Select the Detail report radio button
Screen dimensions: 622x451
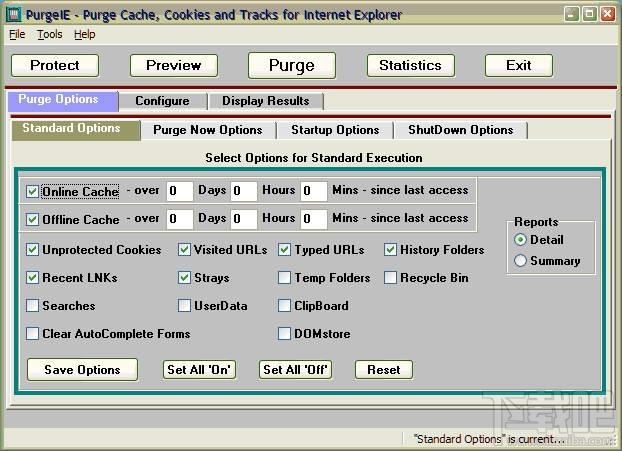pyautogui.click(x=520, y=240)
